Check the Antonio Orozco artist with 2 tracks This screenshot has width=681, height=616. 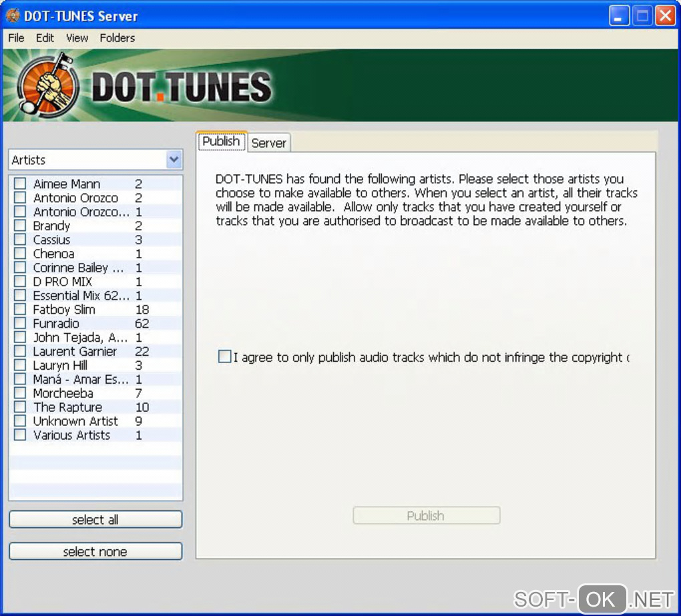pos(20,197)
